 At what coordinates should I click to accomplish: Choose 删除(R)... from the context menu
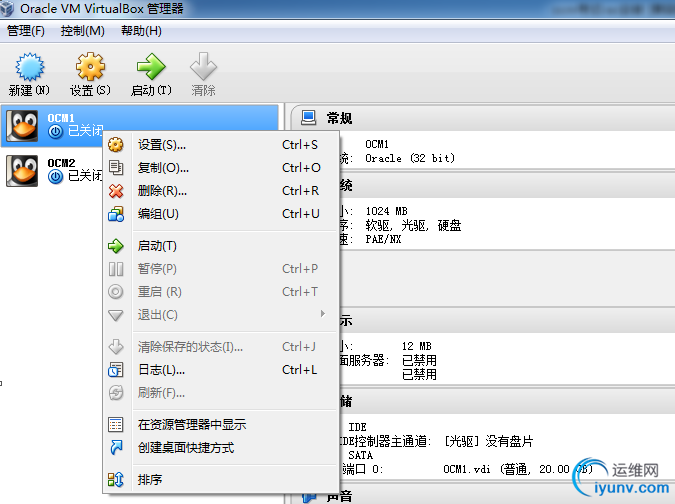tap(221, 191)
